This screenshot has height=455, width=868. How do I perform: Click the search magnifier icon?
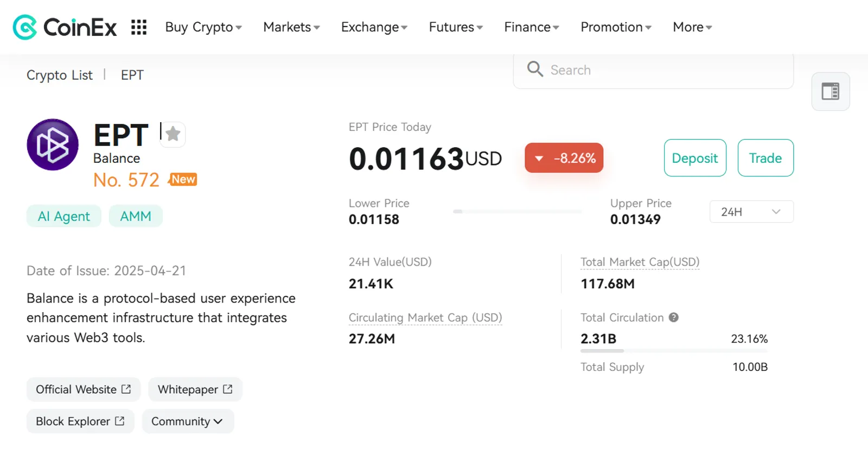pyautogui.click(x=535, y=69)
